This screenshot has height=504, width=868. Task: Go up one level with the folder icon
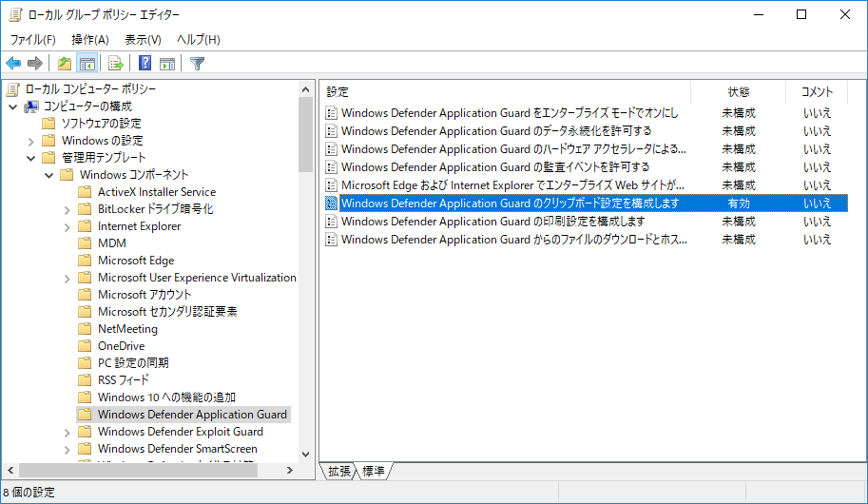click(x=65, y=64)
